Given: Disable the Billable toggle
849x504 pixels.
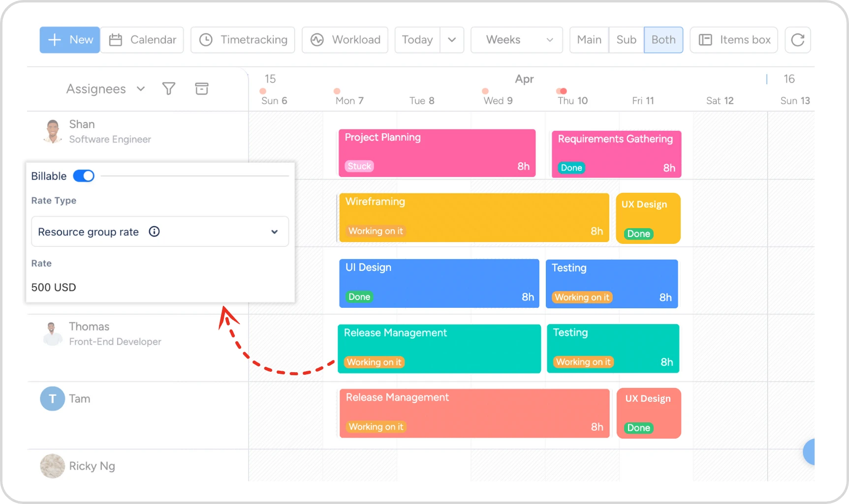Looking at the screenshot, I should 84,176.
